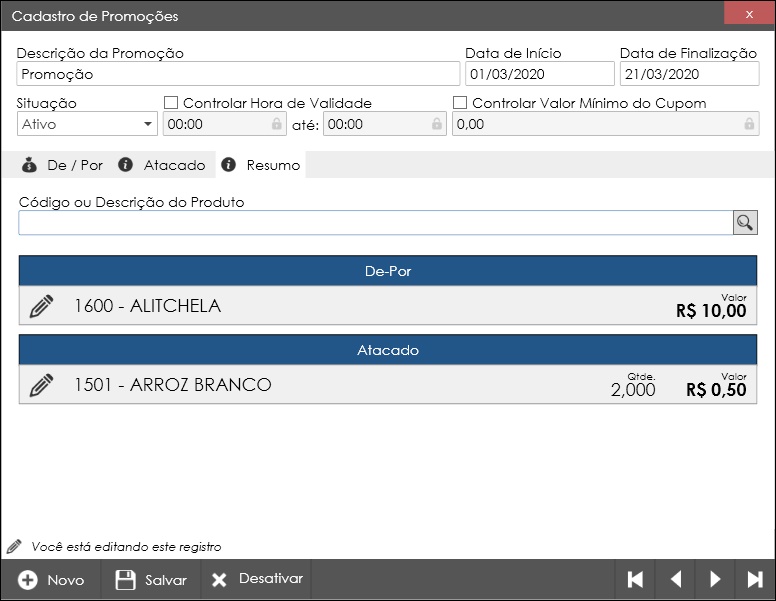Select the 1501 - ARROZ BRANCO row text

173,385
